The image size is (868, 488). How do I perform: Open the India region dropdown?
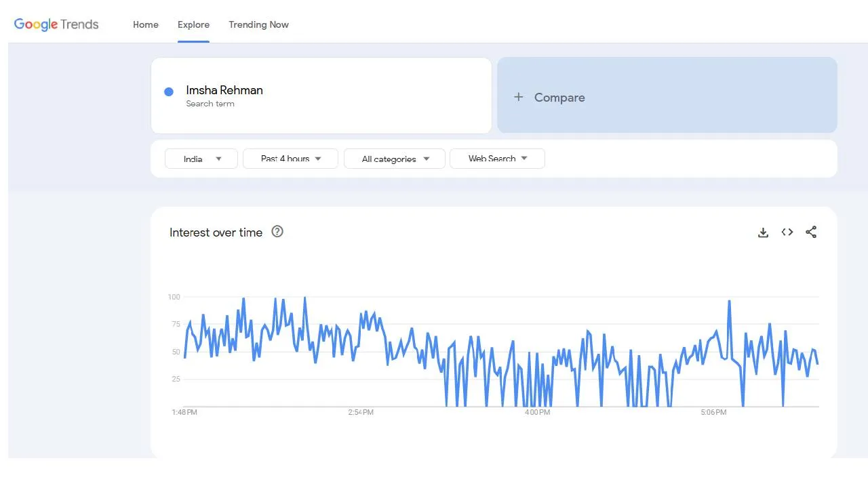[201, 159]
